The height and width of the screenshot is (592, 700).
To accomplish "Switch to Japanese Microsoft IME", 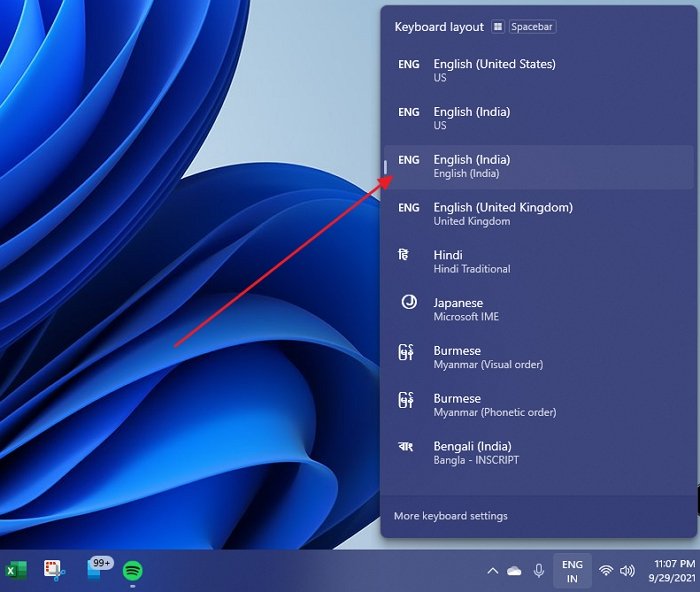I will click(x=538, y=309).
